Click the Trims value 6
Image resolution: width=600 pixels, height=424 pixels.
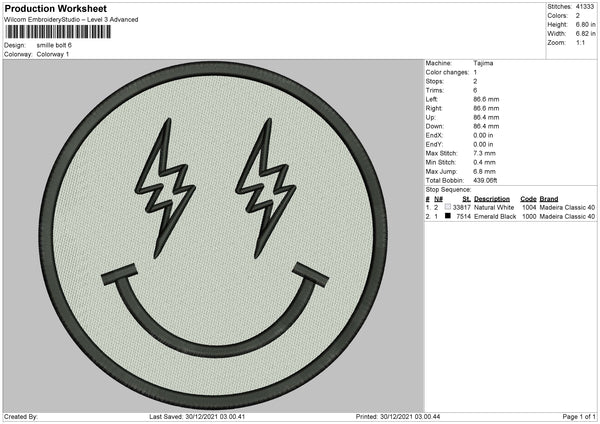pos(475,90)
